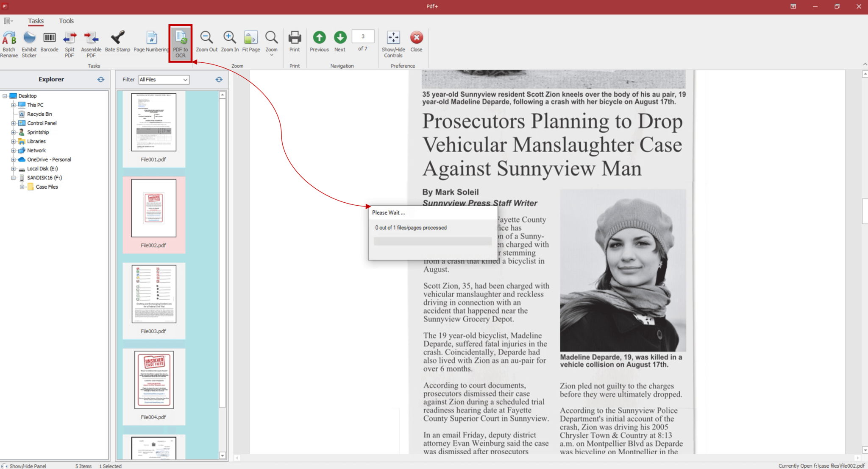Go to the Next page
Viewport: 868px width, 469px height.
[340, 42]
